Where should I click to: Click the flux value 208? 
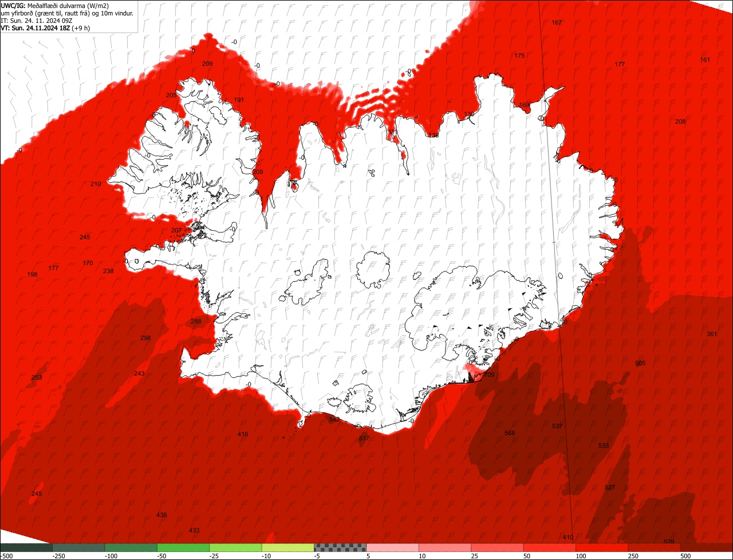680,121
